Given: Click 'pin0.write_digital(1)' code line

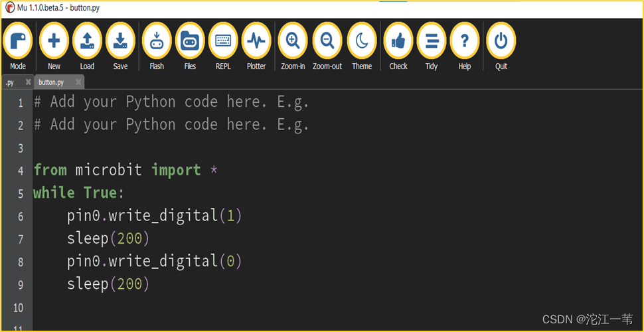Looking at the screenshot, I should click(x=155, y=216).
